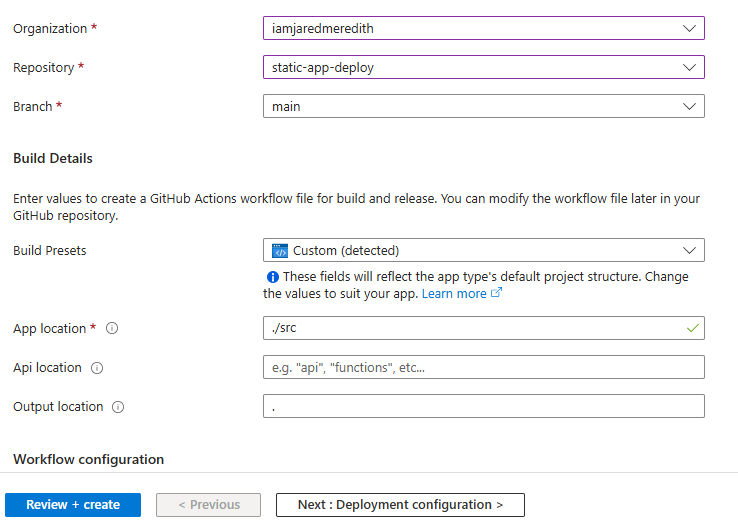
Task: Click the Previous button
Action: point(208,505)
